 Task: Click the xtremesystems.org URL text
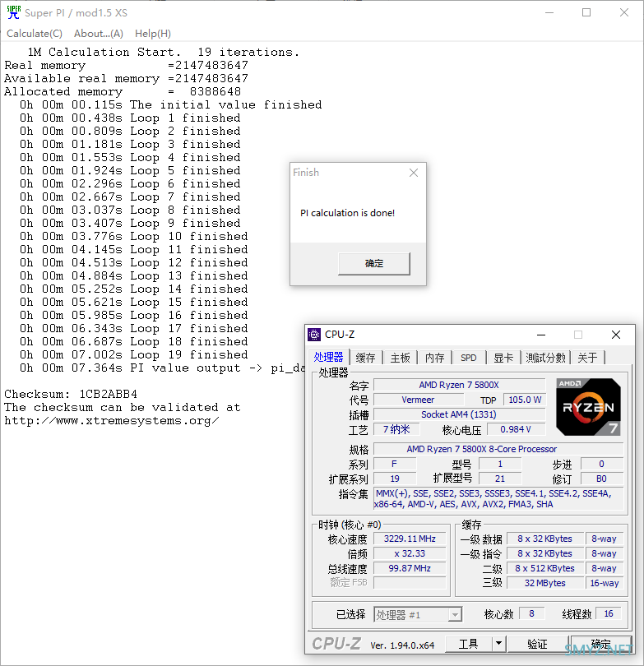(x=112, y=421)
